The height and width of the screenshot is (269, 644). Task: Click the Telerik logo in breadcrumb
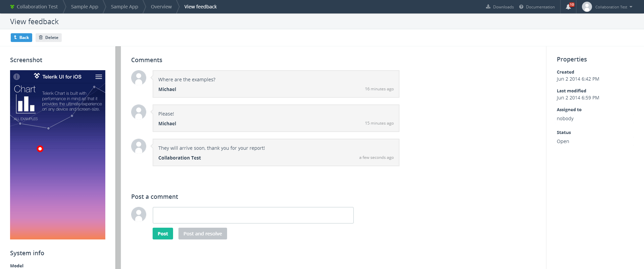12,7
